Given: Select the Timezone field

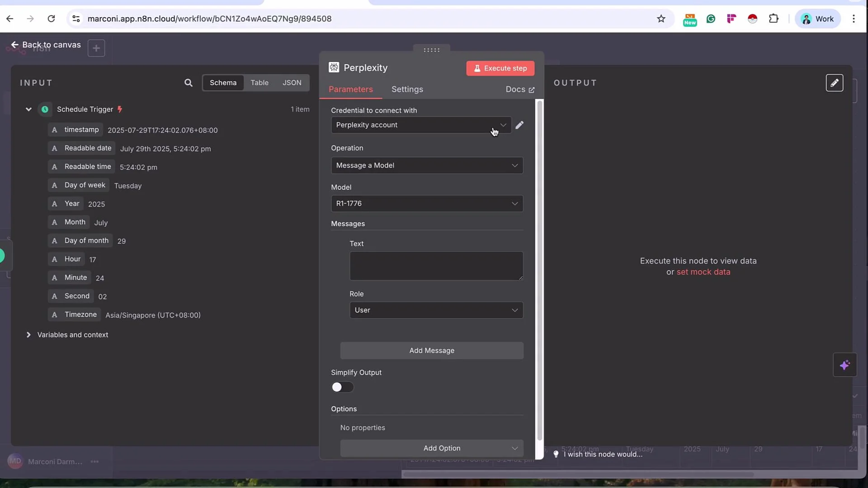Looking at the screenshot, I should pos(75,315).
